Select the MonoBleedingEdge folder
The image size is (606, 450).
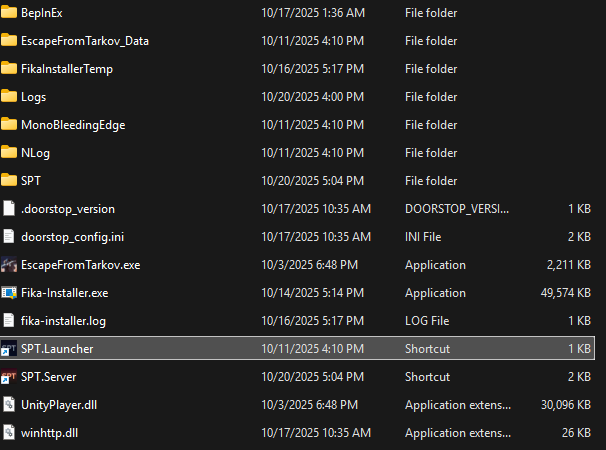[72, 125]
